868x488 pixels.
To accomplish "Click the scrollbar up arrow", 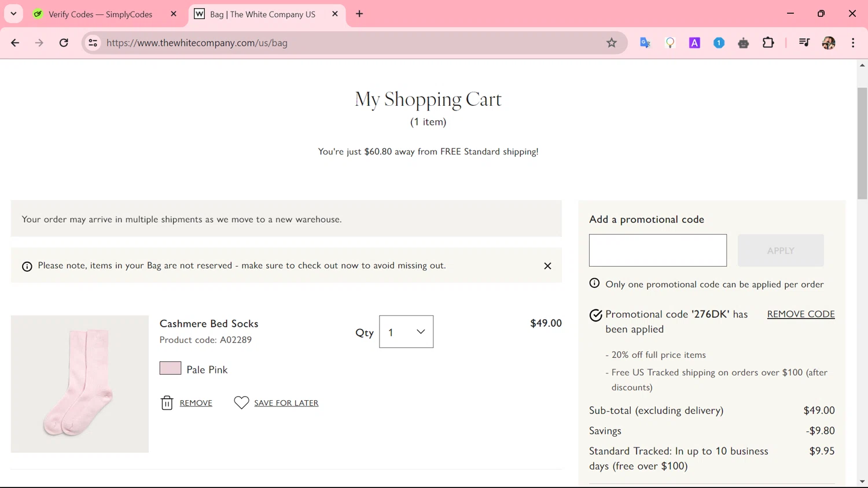I will [862, 65].
